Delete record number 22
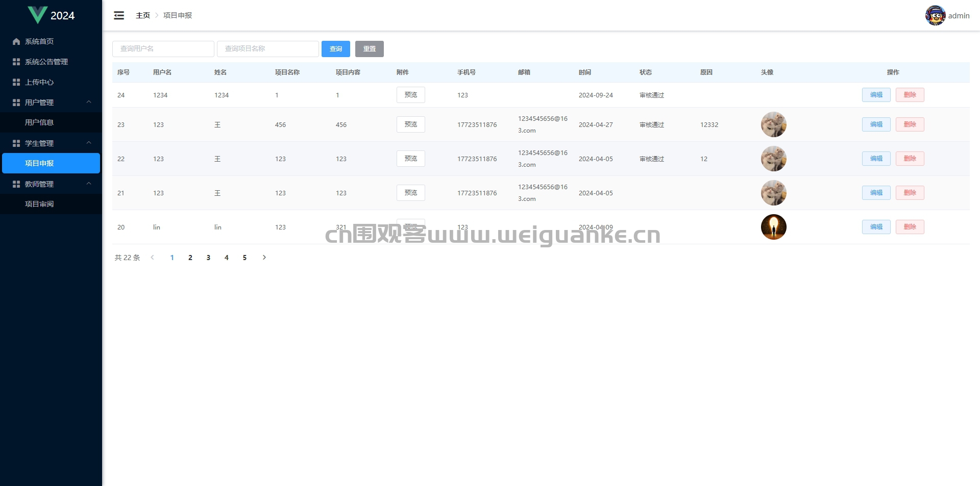This screenshot has width=980, height=486. click(x=910, y=159)
